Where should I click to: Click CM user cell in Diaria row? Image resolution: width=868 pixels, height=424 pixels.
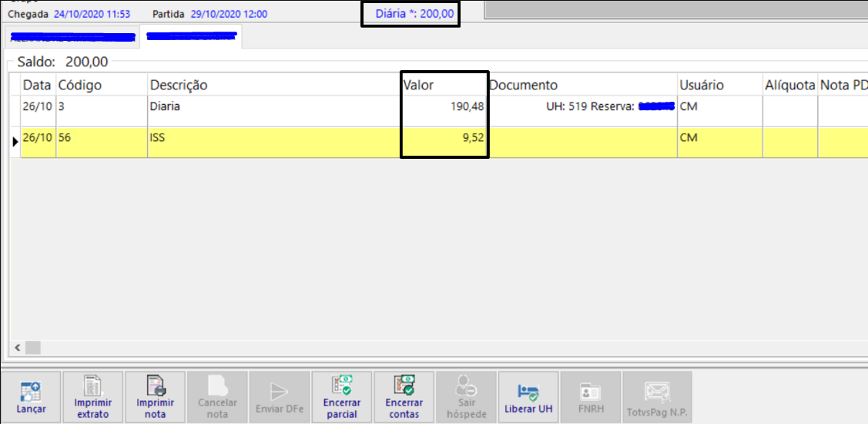click(x=719, y=111)
